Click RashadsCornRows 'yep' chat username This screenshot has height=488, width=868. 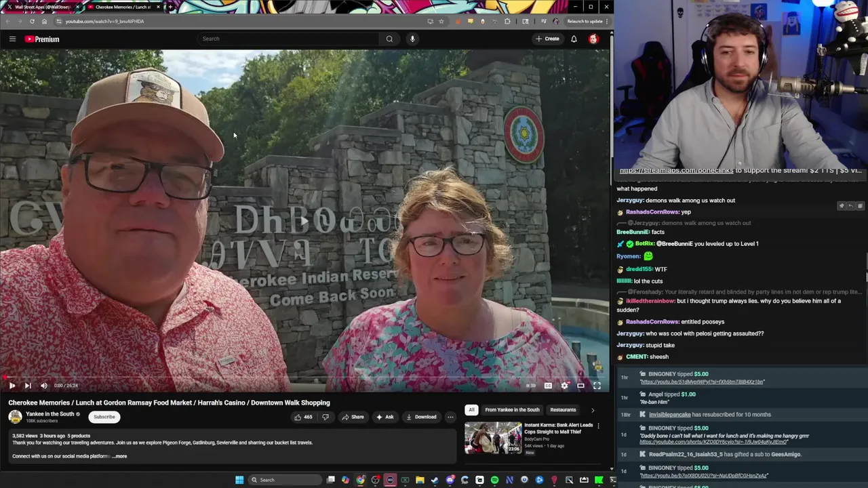click(652, 212)
